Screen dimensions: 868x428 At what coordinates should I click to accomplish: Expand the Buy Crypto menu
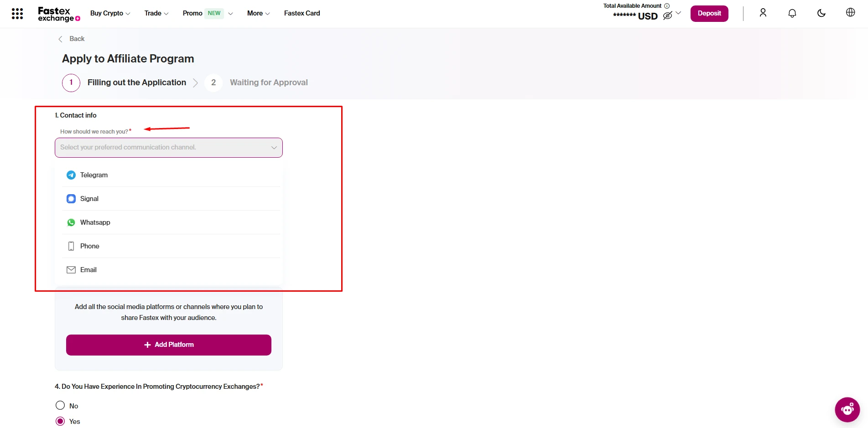pyautogui.click(x=110, y=13)
